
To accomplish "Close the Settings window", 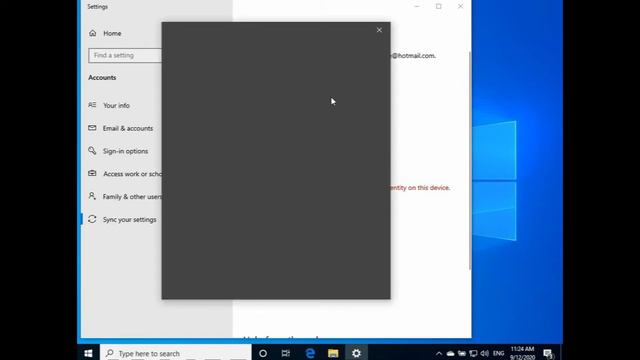I will [460, 7].
